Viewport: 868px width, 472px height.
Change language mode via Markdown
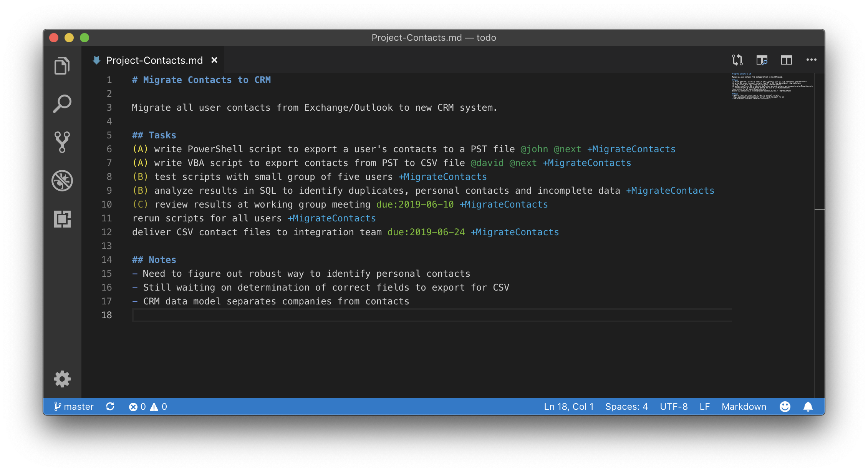[744, 407]
